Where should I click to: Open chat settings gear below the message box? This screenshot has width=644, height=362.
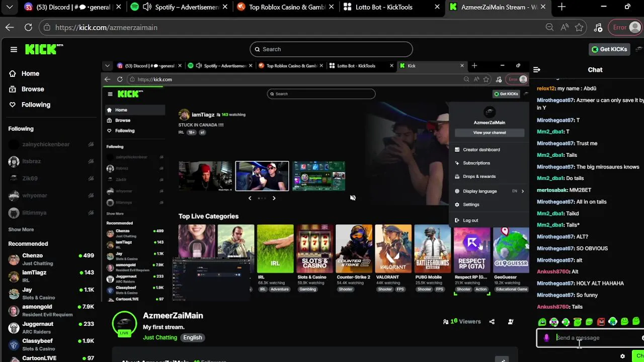[622, 356]
